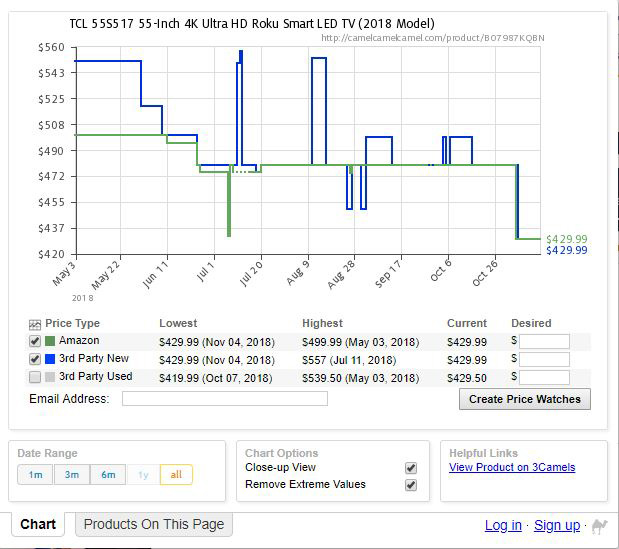Screen dimensions: 619x549
Task: Toggle the Close-up View checkbox
Action: pos(411,468)
